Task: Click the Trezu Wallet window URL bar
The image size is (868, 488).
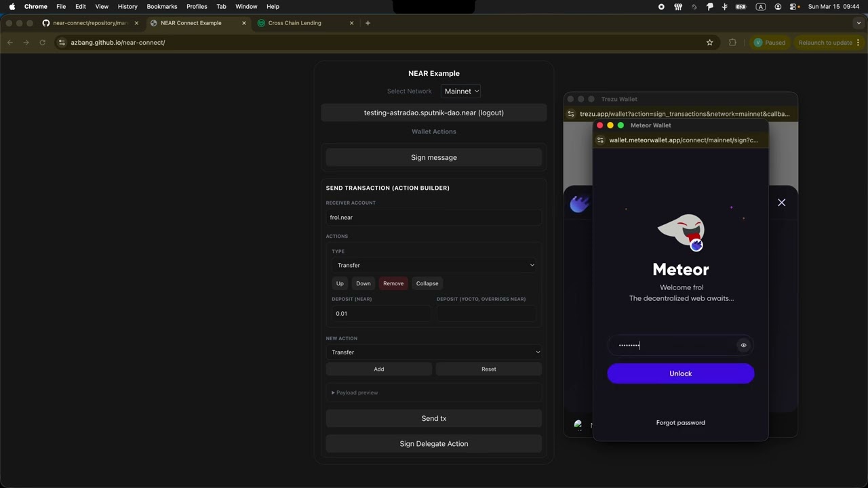Action: click(x=685, y=114)
